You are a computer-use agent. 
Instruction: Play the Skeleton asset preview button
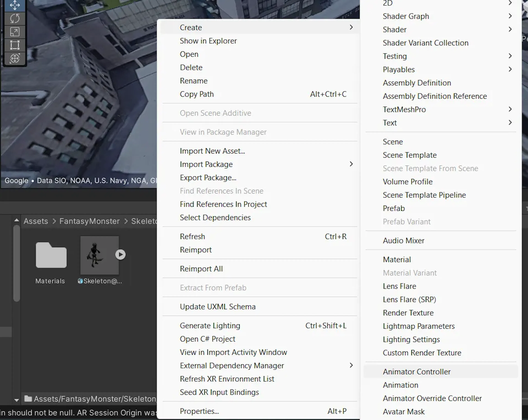(120, 255)
